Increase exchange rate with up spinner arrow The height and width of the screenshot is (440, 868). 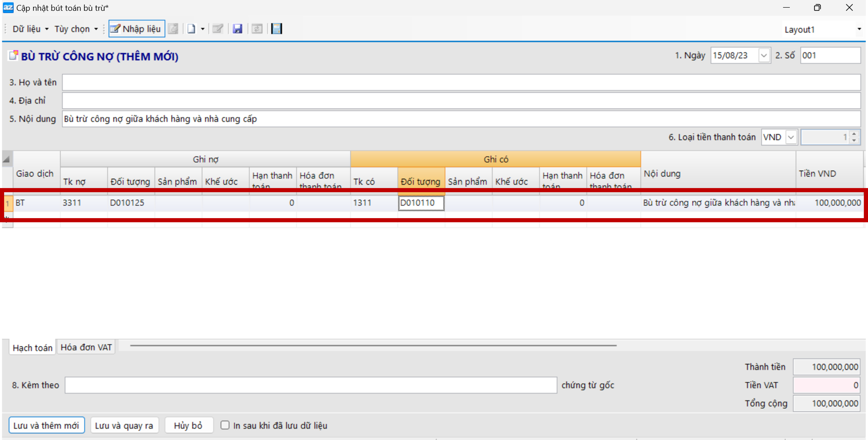854,134
